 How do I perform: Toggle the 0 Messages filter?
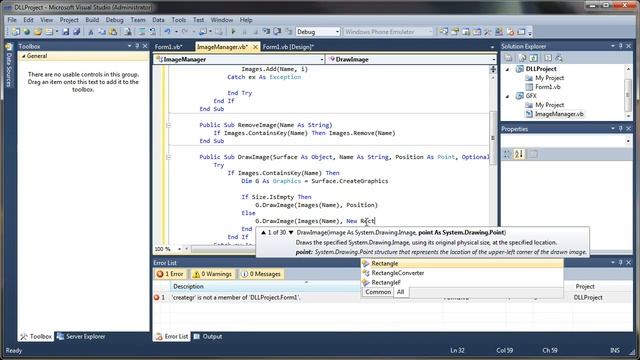tap(261, 274)
